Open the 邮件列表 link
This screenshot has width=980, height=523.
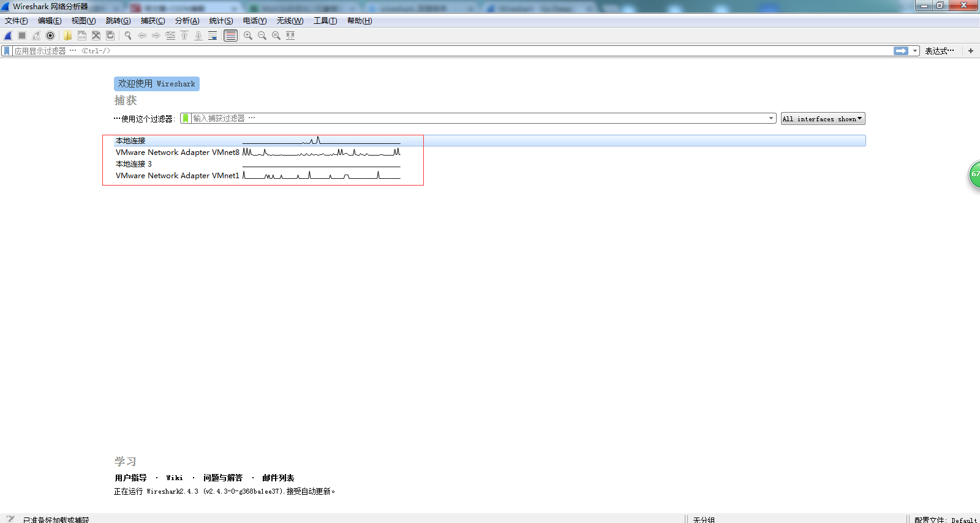(x=278, y=478)
